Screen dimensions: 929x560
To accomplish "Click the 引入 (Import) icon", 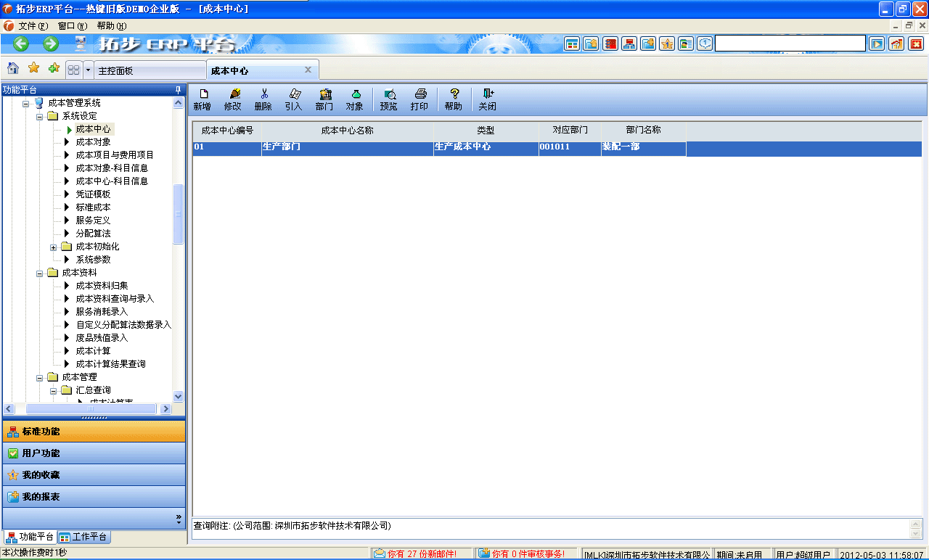I will pyautogui.click(x=294, y=99).
